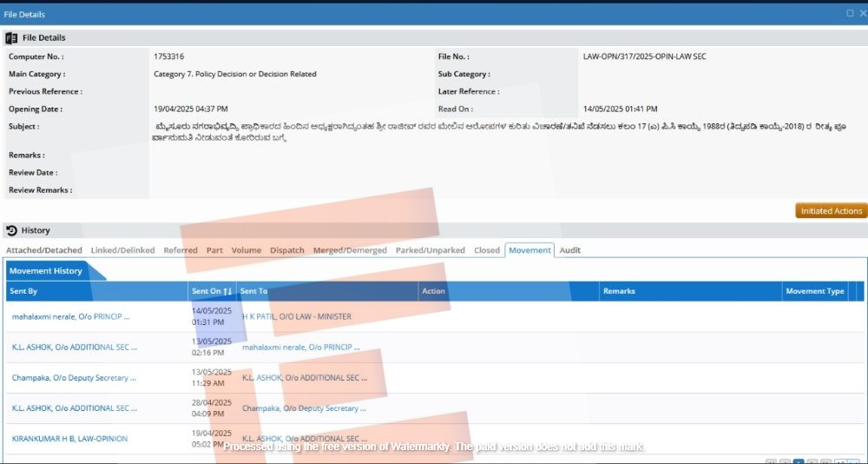Image resolution: width=868 pixels, height=464 pixels.
Task: Click the Initiated Actions button
Action: click(x=831, y=211)
